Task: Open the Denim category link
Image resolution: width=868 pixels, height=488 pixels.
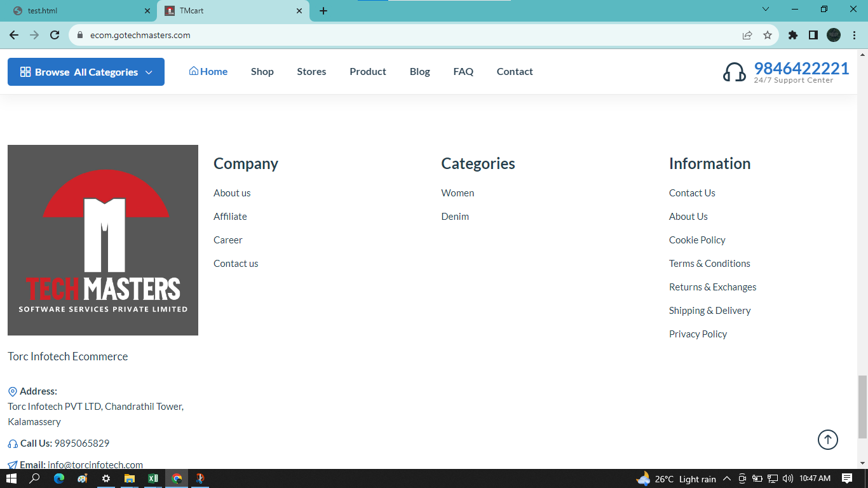Action: click(455, 217)
